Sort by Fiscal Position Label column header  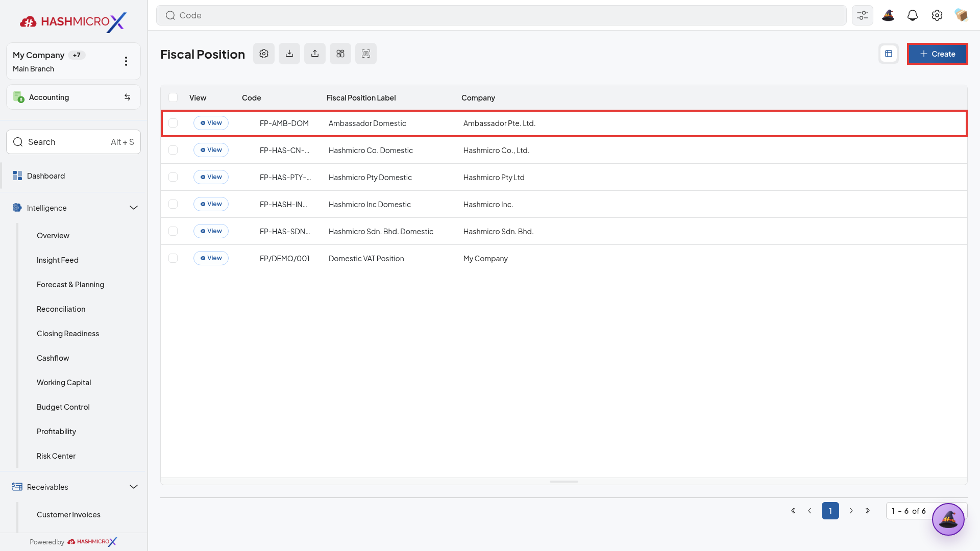pyautogui.click(x=361, y=97)
